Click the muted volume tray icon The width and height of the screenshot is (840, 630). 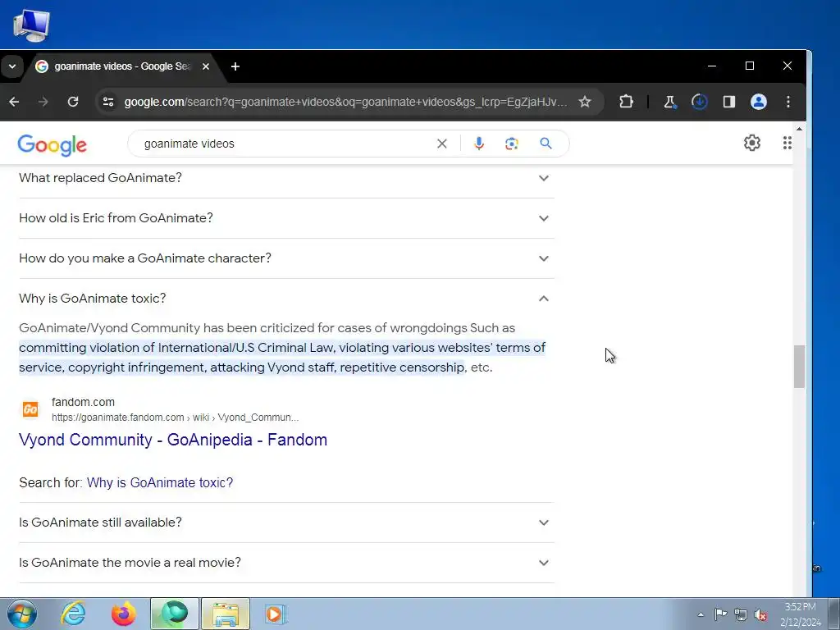(x=760, y=614)
